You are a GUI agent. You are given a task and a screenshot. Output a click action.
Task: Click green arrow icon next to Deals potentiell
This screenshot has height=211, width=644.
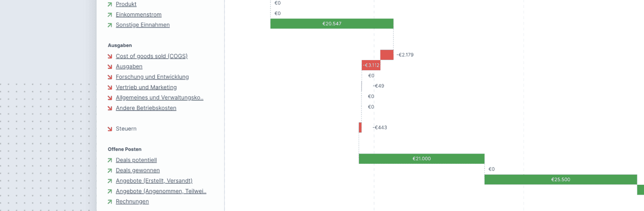(x=109, y=160)
